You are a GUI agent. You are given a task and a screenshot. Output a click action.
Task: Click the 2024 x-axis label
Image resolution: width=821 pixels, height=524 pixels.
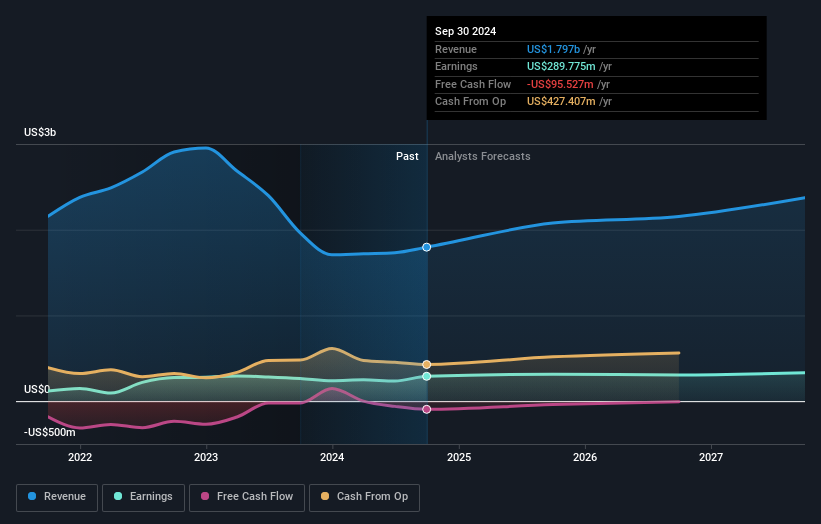332,458
